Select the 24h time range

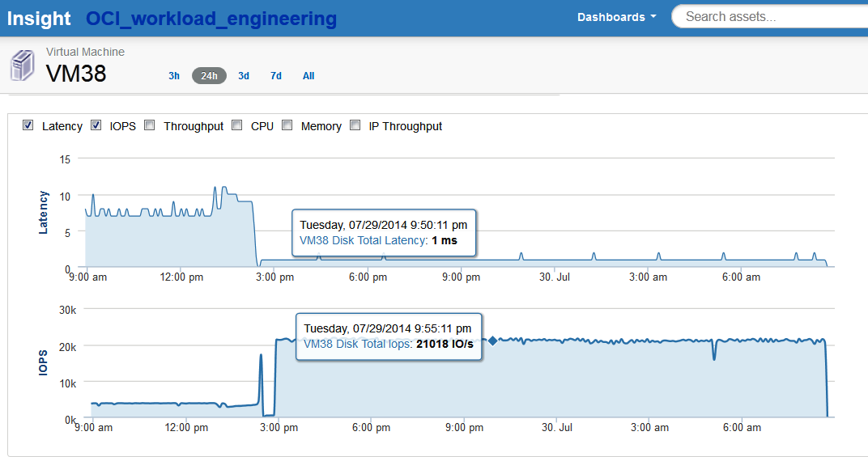209,76
